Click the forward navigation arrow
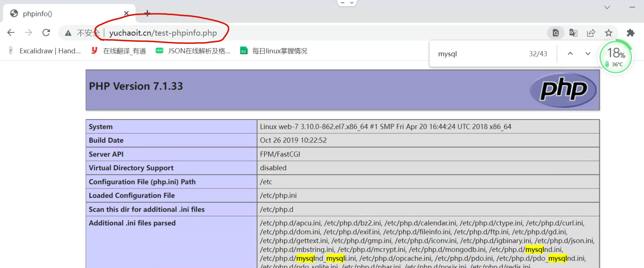The height and width of the screenshot is (268, 644). coord(28,33)
